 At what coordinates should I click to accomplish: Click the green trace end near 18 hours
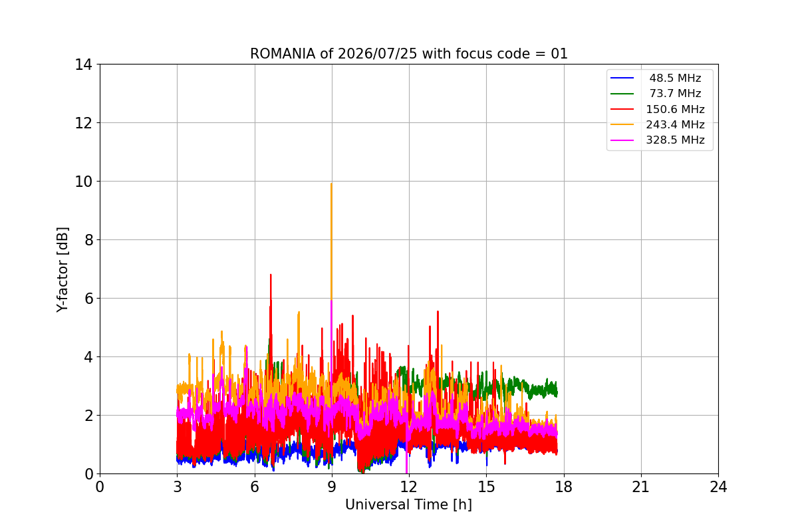point(555,392)
